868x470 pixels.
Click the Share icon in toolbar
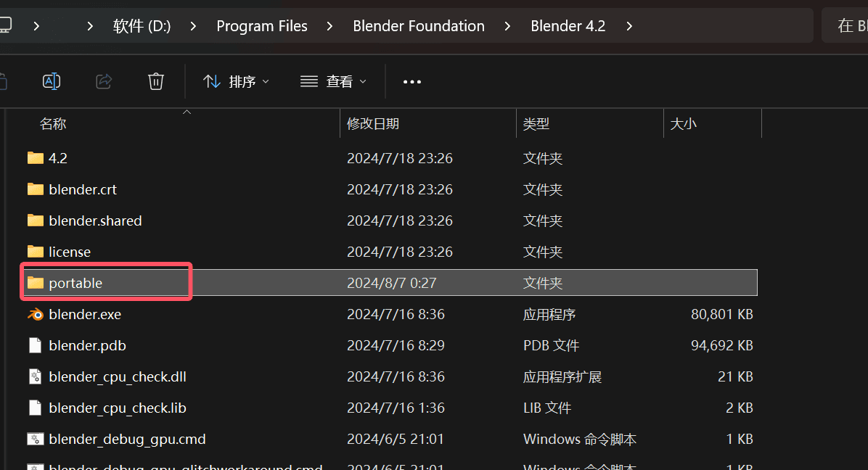point(104,82)
